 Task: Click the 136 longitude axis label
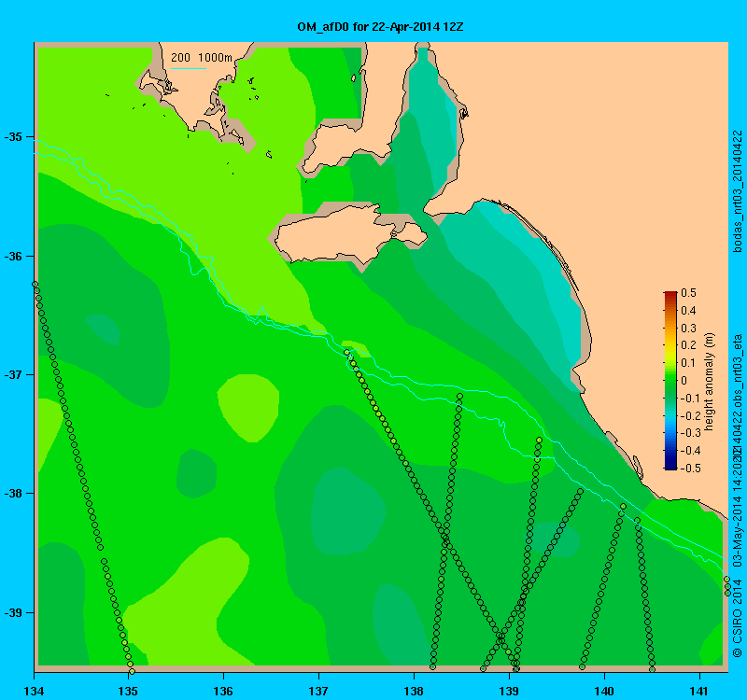223,691
